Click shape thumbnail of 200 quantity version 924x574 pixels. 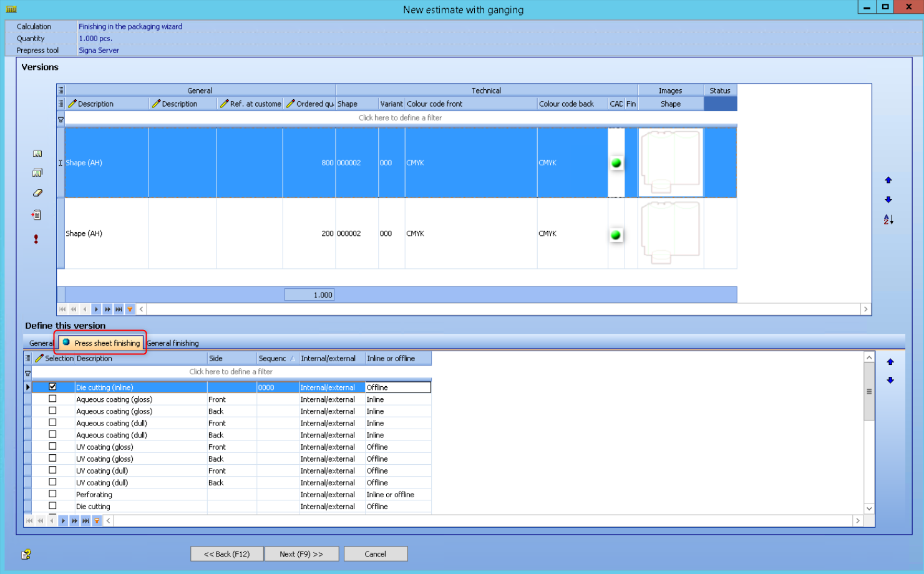coord(671,233)
